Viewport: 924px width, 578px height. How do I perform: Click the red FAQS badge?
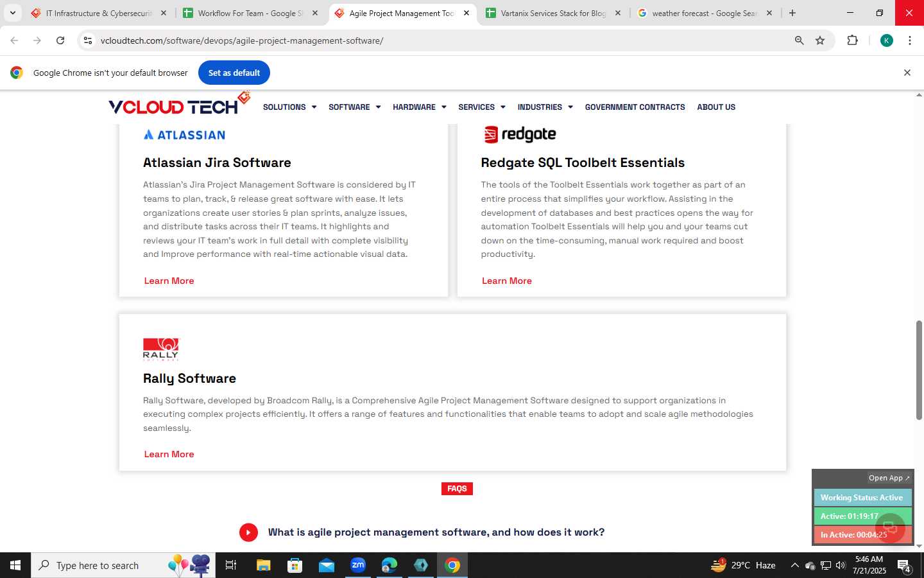point(457,489)
